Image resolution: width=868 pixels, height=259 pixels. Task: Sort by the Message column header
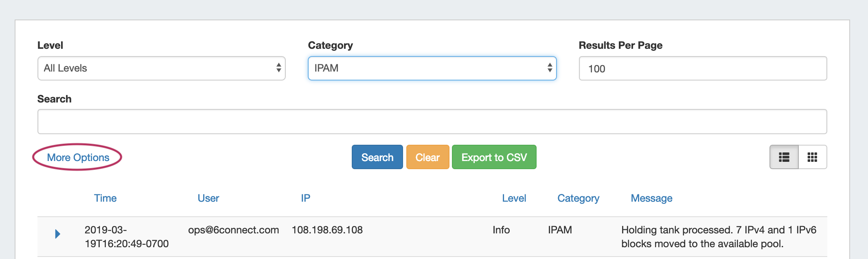point(651,198)
